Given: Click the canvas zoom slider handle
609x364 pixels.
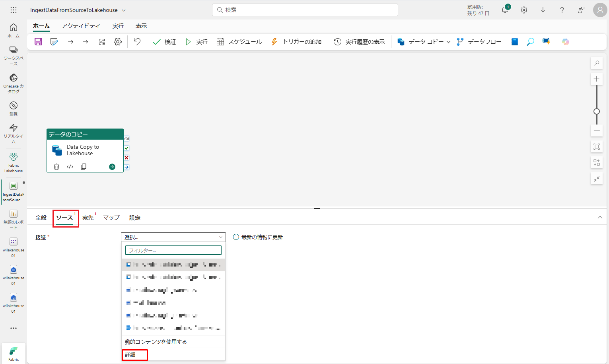Looking at the screenshot, I should pos(597,111).
